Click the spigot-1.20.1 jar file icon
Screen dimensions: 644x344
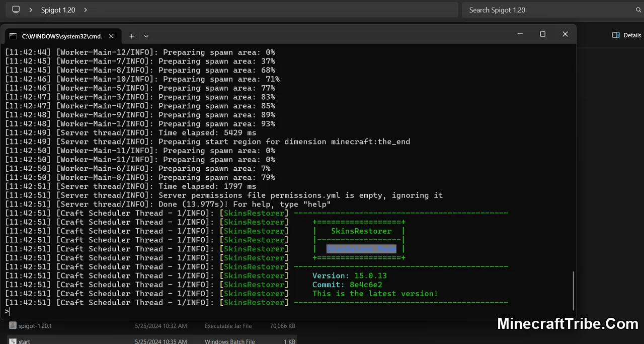tap(13, 326)
